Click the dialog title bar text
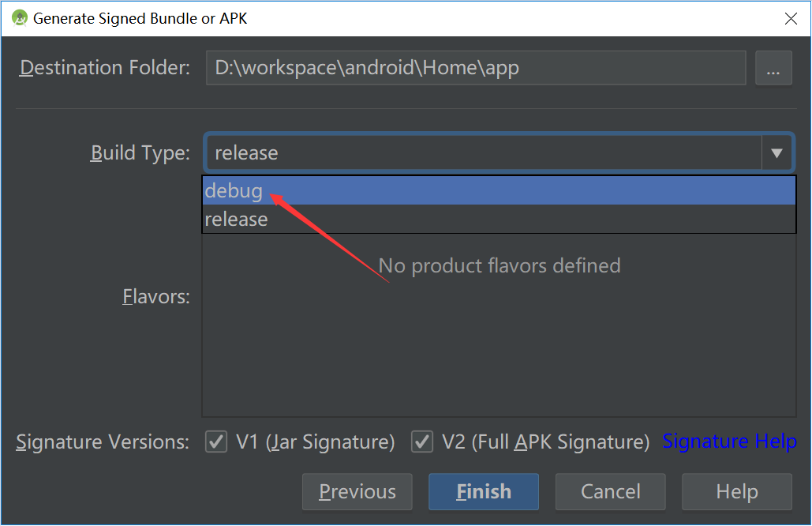The width and height of the screenshot is (812, 526). (140, 17)
